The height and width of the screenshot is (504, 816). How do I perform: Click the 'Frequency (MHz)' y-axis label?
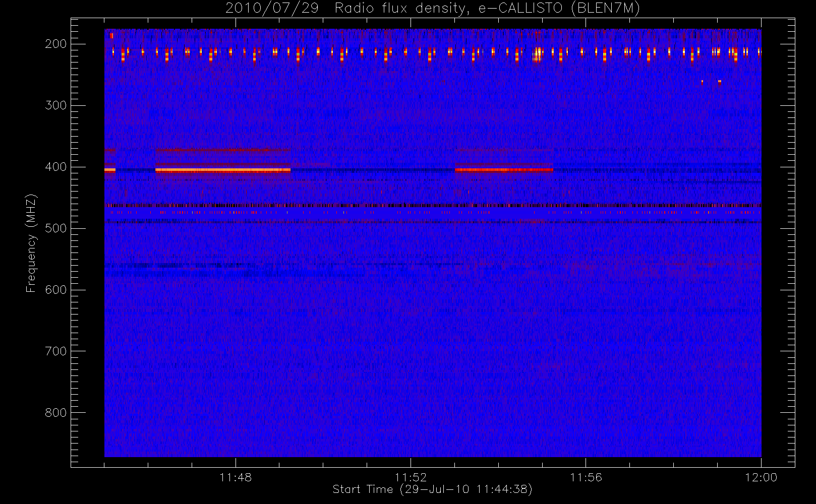click(x=31, y=243)
